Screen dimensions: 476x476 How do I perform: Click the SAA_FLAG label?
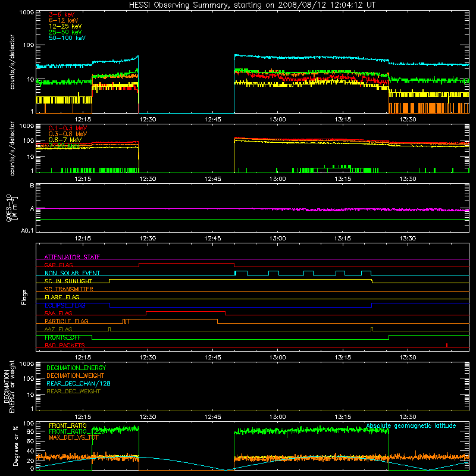click(58, 313)
